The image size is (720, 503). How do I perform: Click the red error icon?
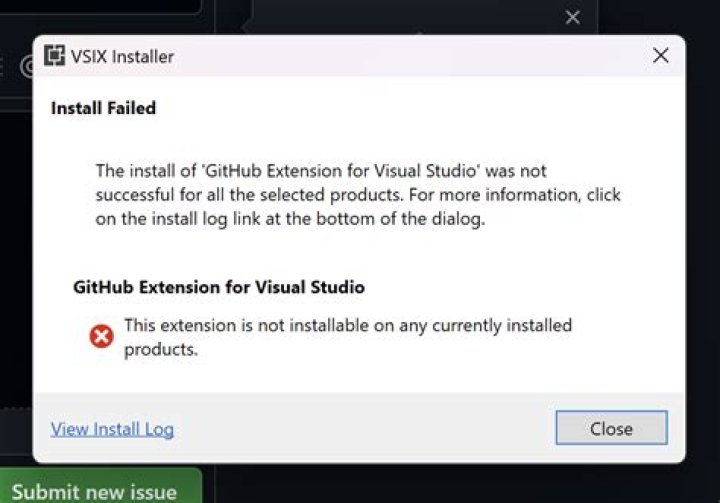coord(101,337)
